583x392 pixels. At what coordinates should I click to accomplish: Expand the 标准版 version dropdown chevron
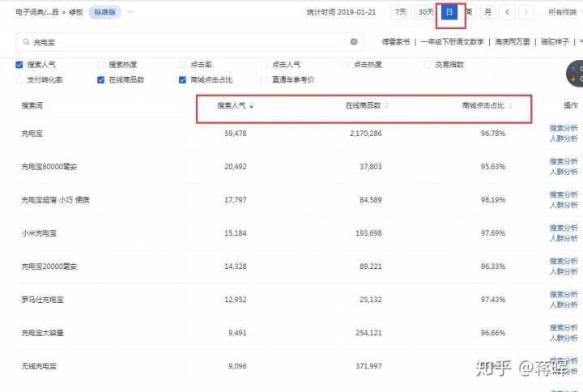click(x=131, y=12)
